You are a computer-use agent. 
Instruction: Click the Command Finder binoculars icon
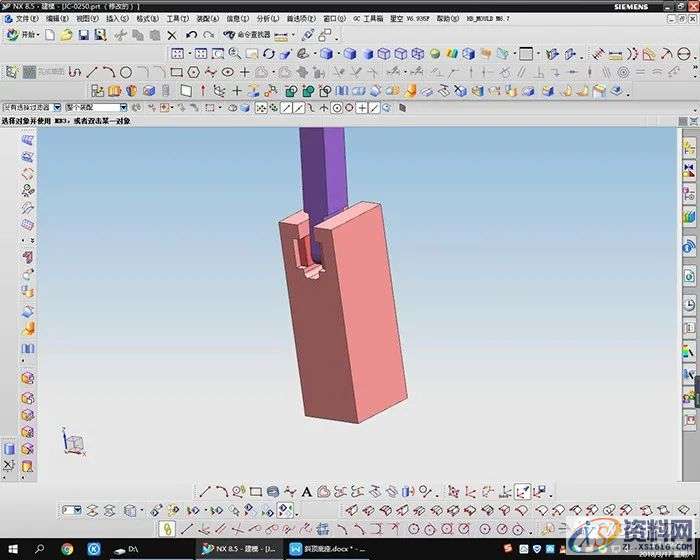(230, 35)
